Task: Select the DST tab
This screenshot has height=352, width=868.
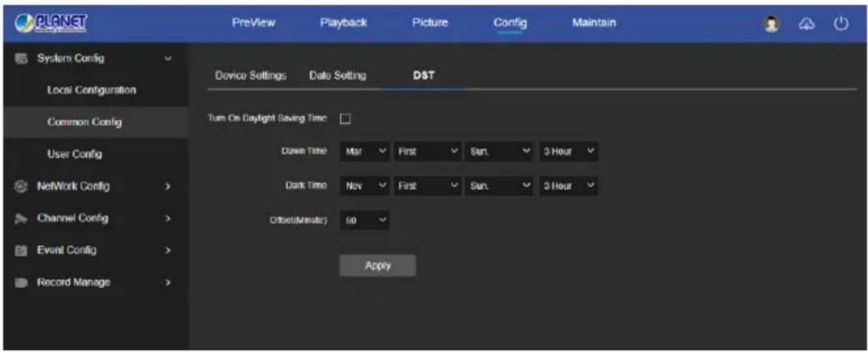Action: (x=424, y=76)
